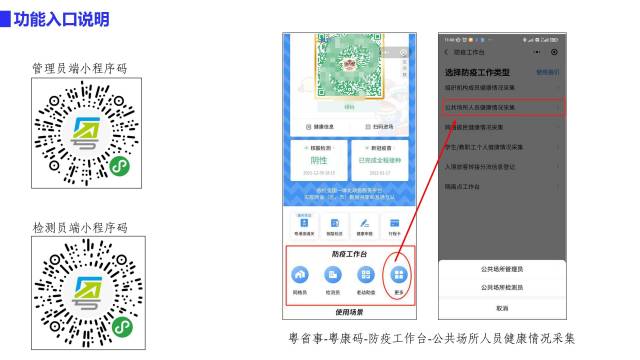Open the 核酸检测 阴性 result card
Screen dimensions: 640x360
tap(319, 160)
